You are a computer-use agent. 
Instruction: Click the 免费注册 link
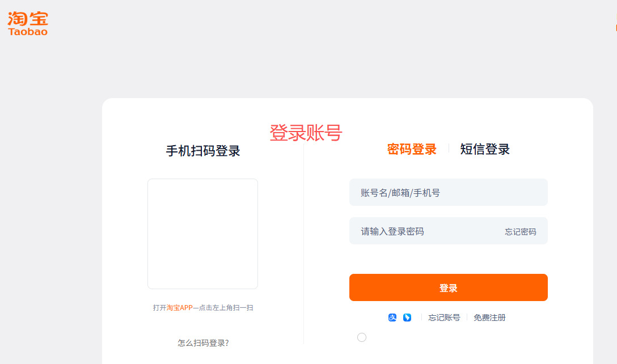[x=489, y=318]
